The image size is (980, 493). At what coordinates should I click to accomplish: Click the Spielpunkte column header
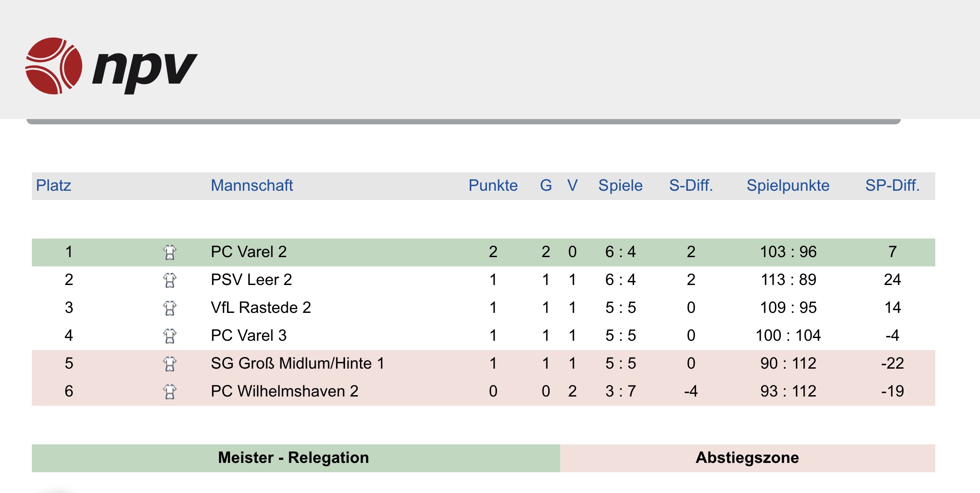[788, 185]
